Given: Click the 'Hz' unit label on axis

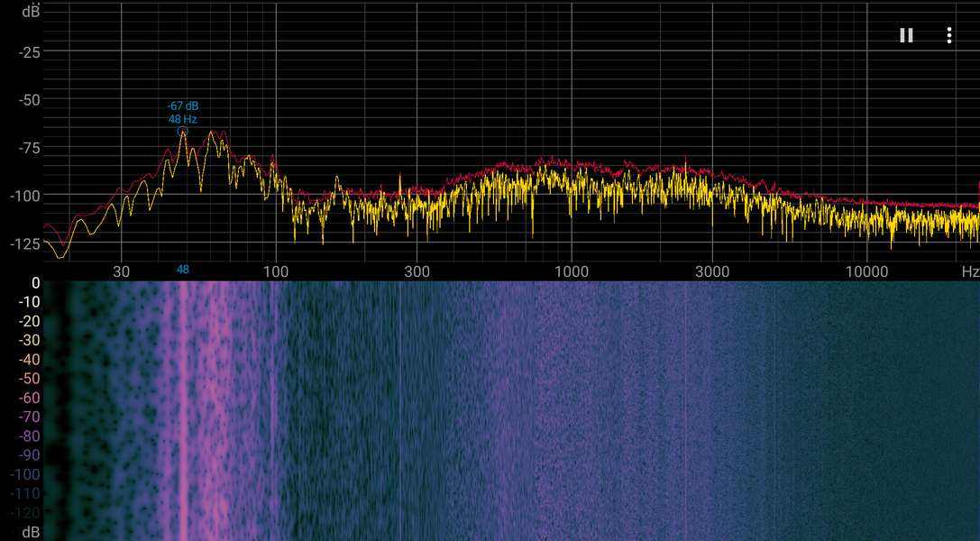Looking at the screenshot, I should [x=970, y=271].
